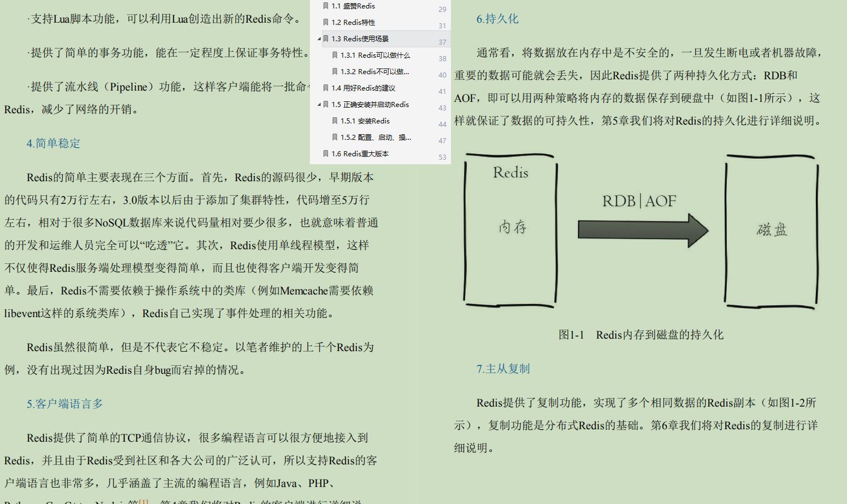The height and width of the screenshot is (504, 847).
Task: Click bookmark icon beside 1.6 Redis重大版本
Action: coord(326,154)
